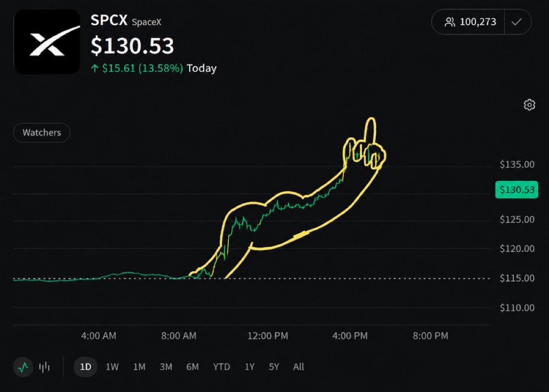Click the $135.00 axis label

click(517, 164)
